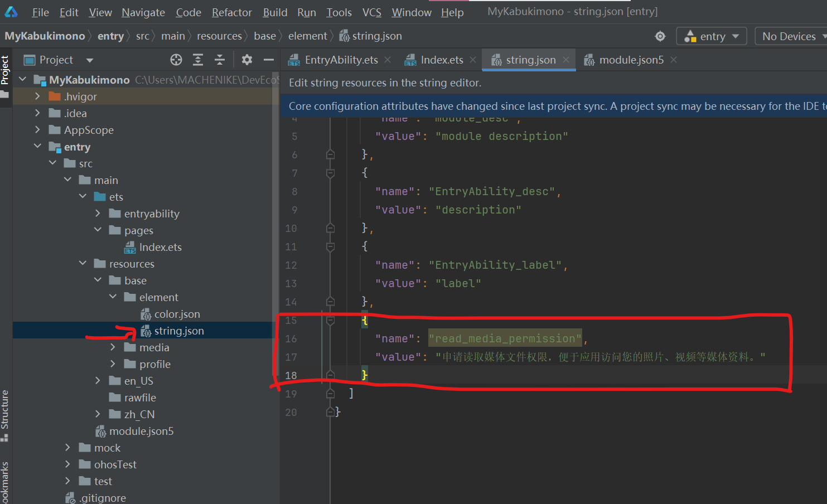This screenshot has height=504, width=827.
Task: Open the Edit menu
Action: click(69, 12)
